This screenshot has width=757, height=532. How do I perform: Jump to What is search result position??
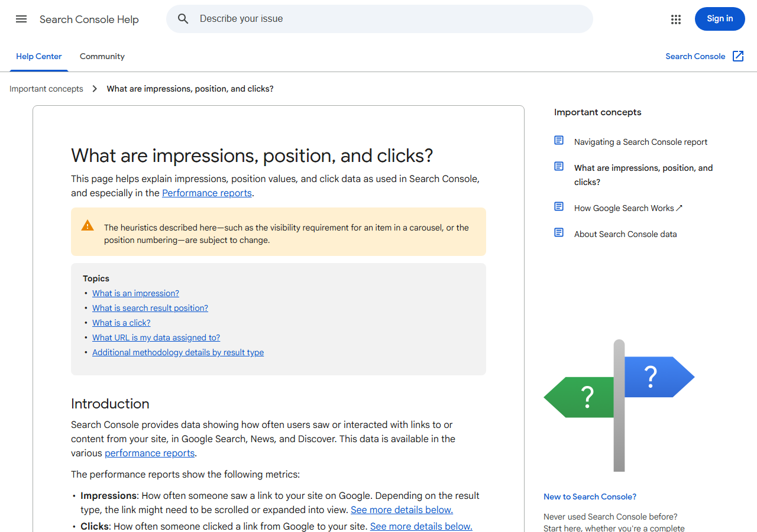pyautogui.click(x=150, y=308)
